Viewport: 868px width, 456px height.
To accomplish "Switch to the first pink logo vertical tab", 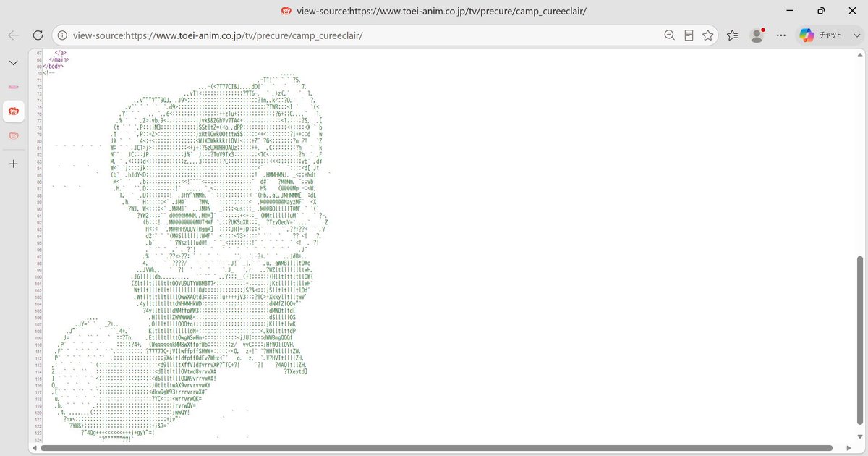I will click(x=13, y=87).
